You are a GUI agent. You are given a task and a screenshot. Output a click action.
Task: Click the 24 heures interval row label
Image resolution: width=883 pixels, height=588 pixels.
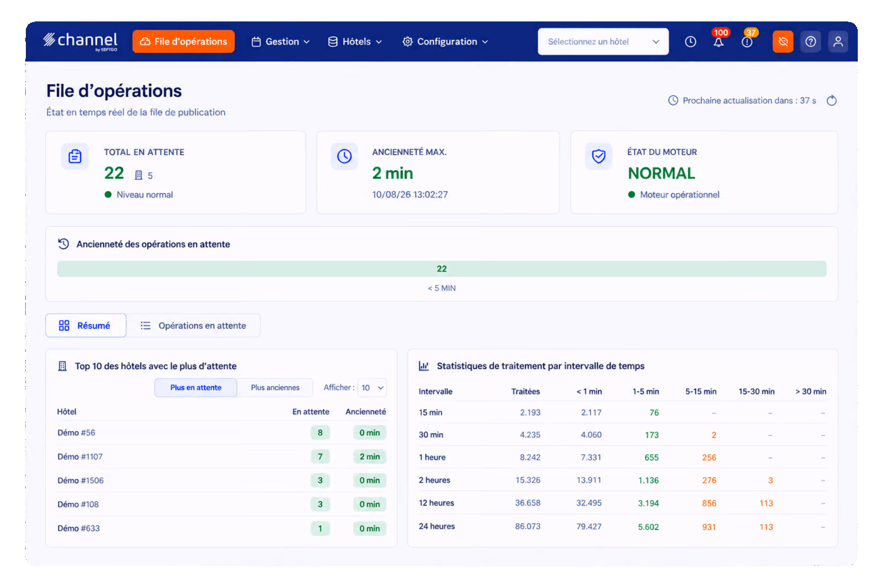tap(436, 526)
